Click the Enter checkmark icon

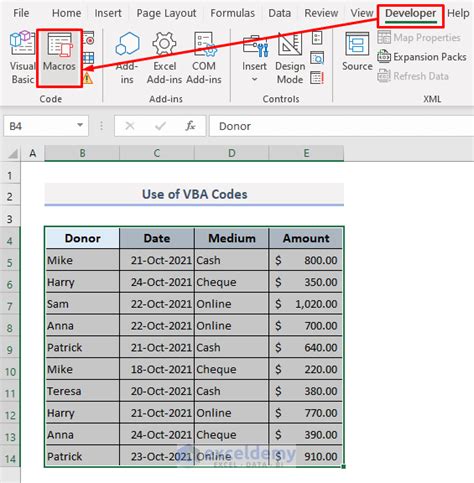160,126
